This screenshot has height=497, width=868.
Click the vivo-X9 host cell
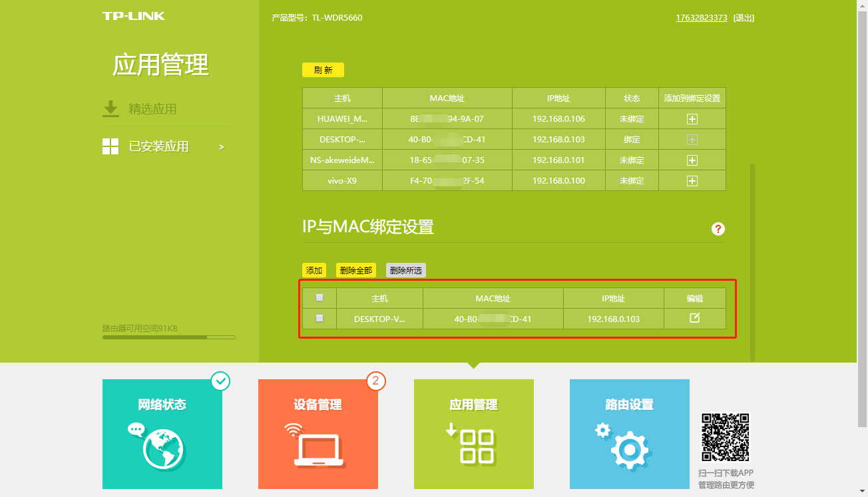coord(342,181)
